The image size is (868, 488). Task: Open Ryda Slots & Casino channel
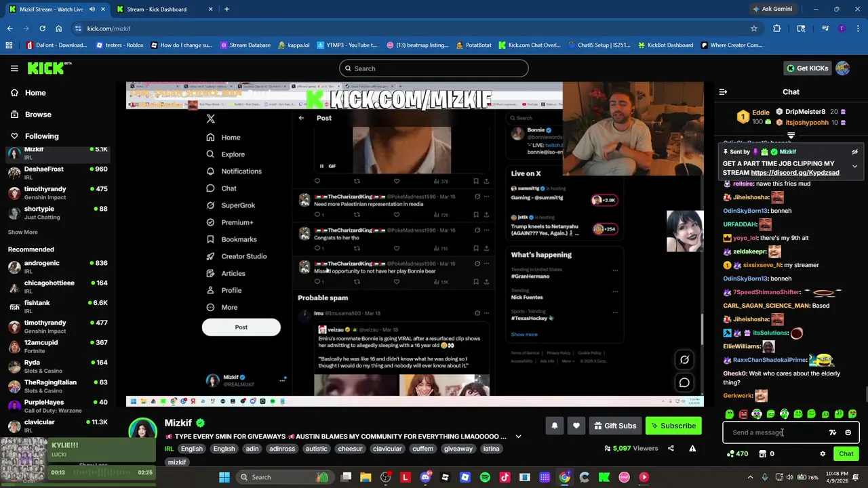(58, 366)
